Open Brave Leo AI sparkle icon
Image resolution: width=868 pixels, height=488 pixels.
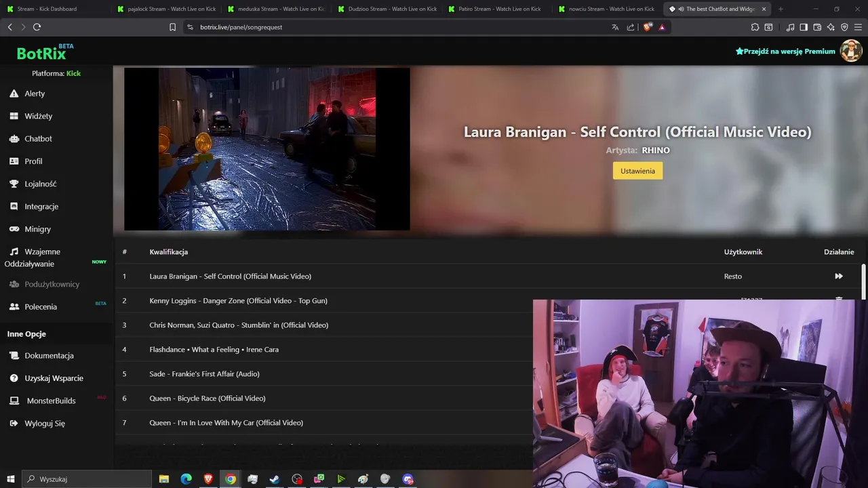[x=831, y=27]
